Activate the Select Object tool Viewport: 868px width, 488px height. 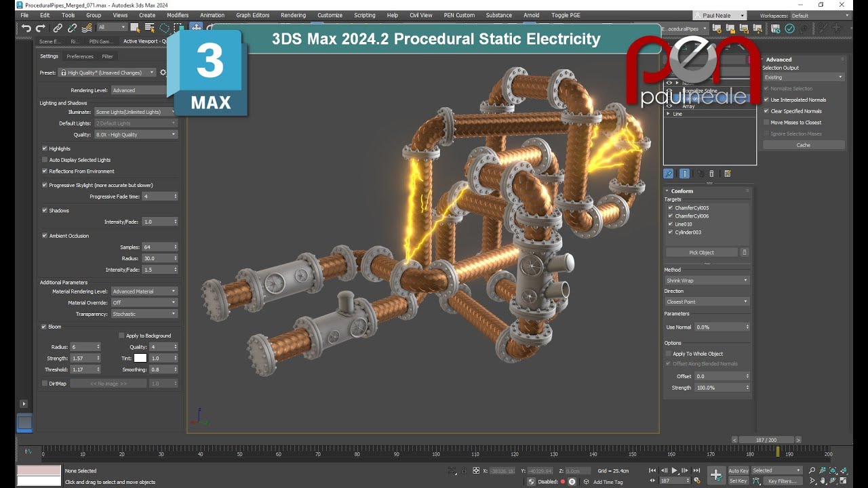click(x=135, y=28)
